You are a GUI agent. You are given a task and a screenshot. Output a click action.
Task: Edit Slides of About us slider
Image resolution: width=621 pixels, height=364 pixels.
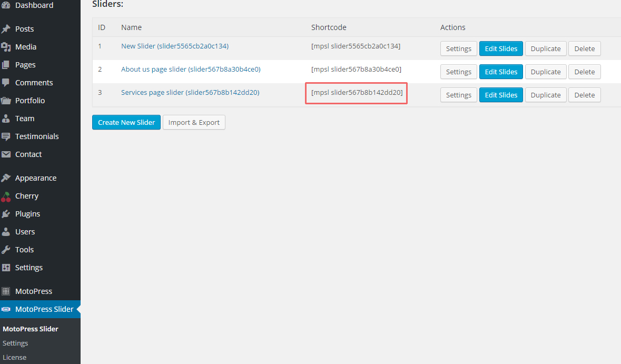pyautogui.click(x=501, y=72)
